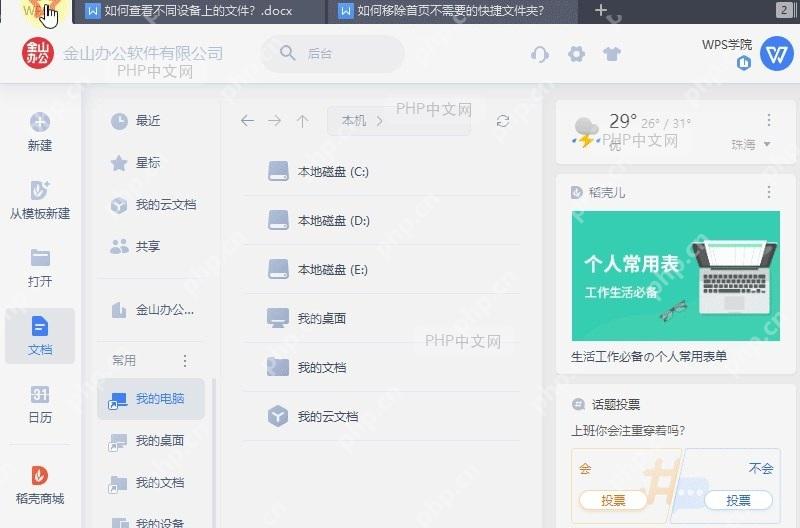This screenshot has height=528, width=800.
Task: Open 稻壳商城 store icon
Action: (40, 475)
